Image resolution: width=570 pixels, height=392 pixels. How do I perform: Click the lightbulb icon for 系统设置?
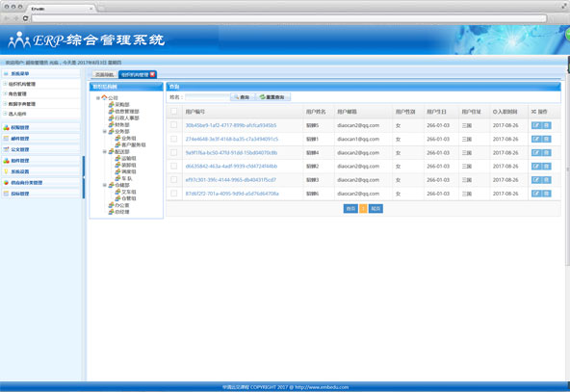click(x=6, y=171)
